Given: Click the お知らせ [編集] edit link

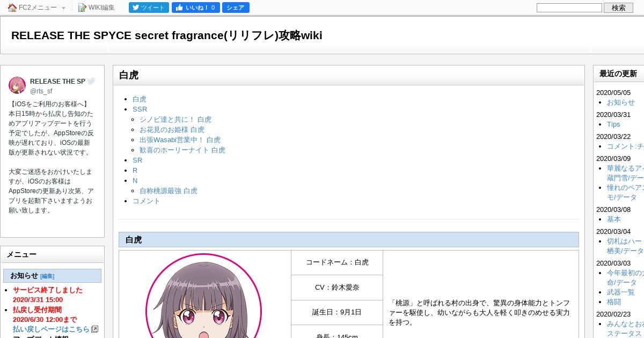Looking at the screenshot, I should tap(47, 276).
